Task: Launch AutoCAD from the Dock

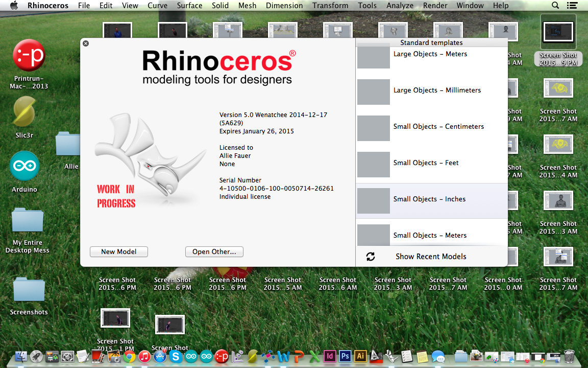Action: (x=376, y=357)
